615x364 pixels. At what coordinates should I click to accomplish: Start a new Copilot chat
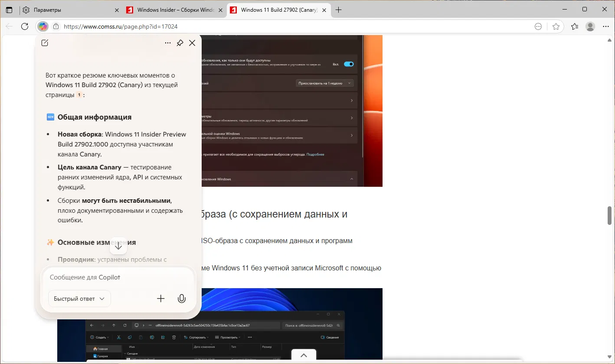tap(45, 43)
